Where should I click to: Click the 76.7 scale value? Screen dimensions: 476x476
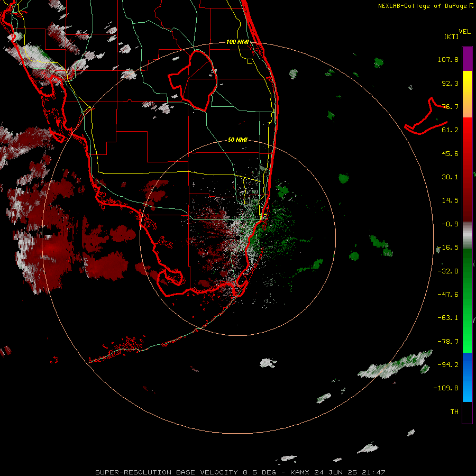pyautogui.click(x=450, y=106)
